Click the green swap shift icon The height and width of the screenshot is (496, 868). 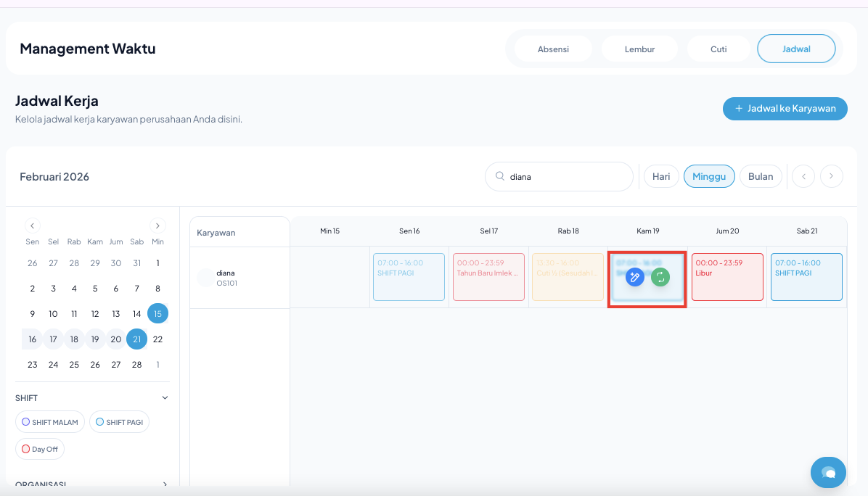click(660, 276)
